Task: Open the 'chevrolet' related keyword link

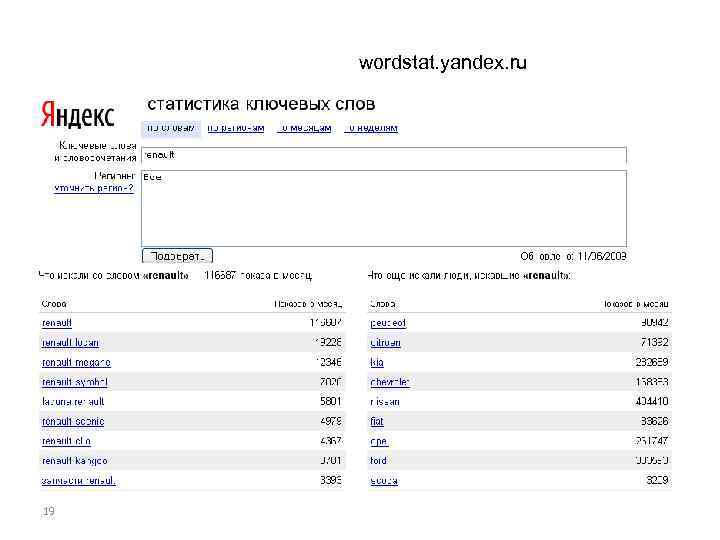Action: pos(390,382)
